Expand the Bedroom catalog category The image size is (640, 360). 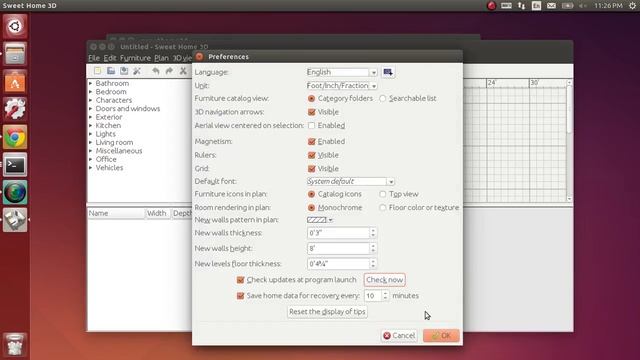pyautogui.click(x=91, y=92)
